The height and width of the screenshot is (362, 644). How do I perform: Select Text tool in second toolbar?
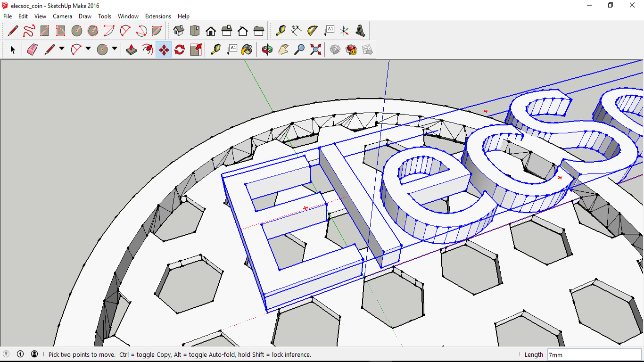(x=231, y=49)
